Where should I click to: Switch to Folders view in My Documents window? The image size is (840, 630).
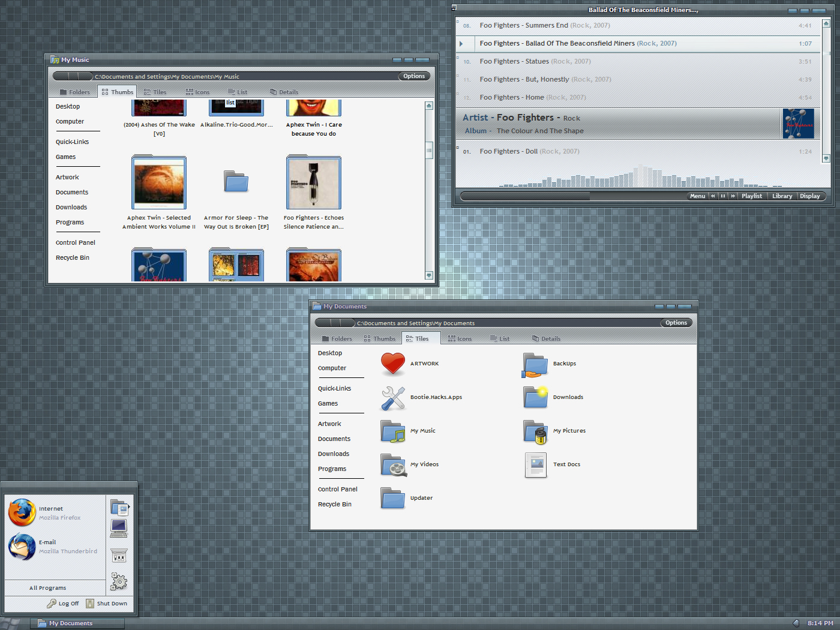337,338
